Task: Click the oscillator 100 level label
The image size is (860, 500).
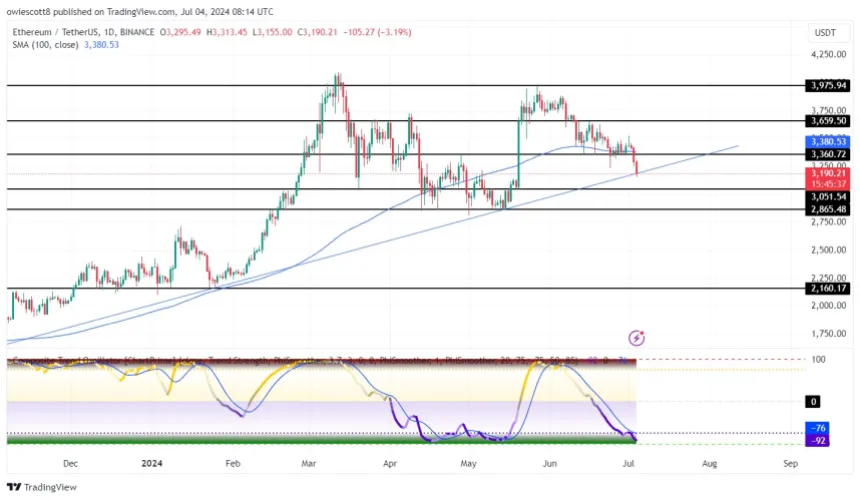Action: (818, 360)
